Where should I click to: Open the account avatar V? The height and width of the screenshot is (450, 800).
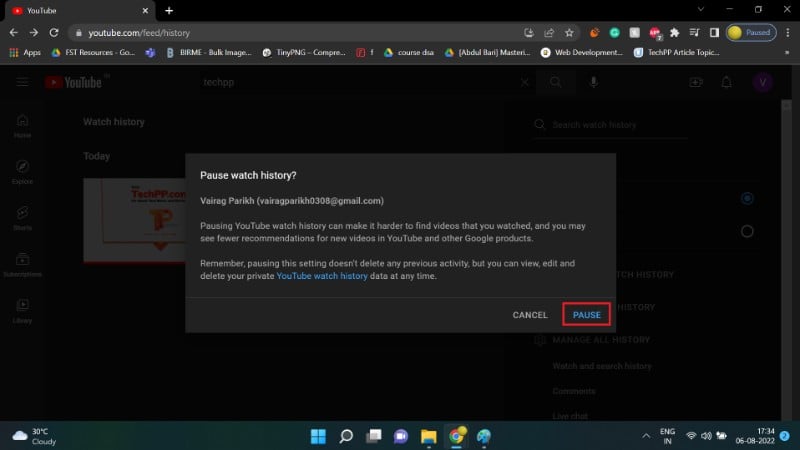tap(763, 82)
